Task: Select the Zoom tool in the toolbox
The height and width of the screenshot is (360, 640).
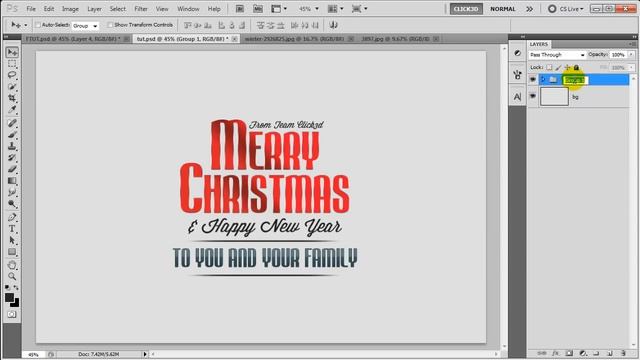Action: [12, 276]
